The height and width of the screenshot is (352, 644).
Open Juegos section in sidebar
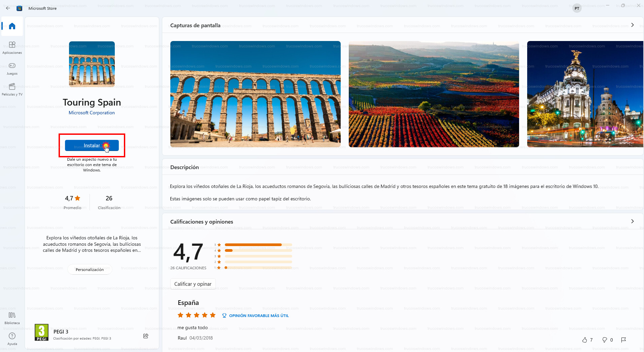[x=12, y=68]
